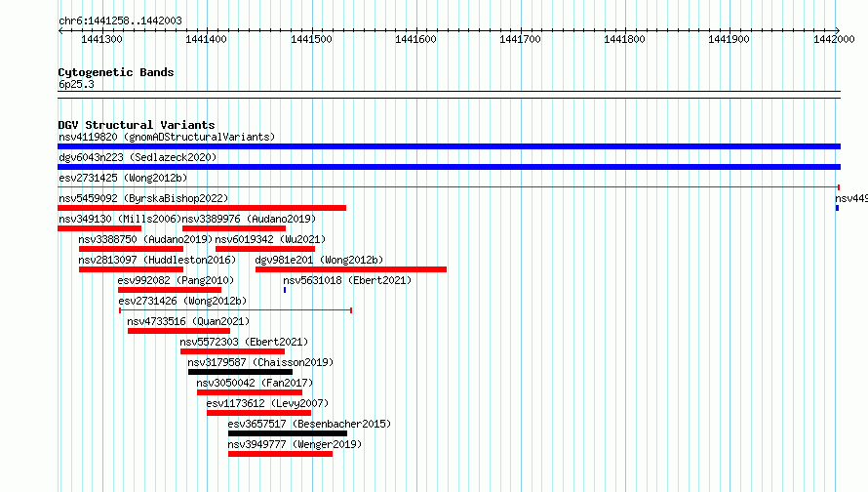Click the dgv981e201 red variant bar

(351, 269)
